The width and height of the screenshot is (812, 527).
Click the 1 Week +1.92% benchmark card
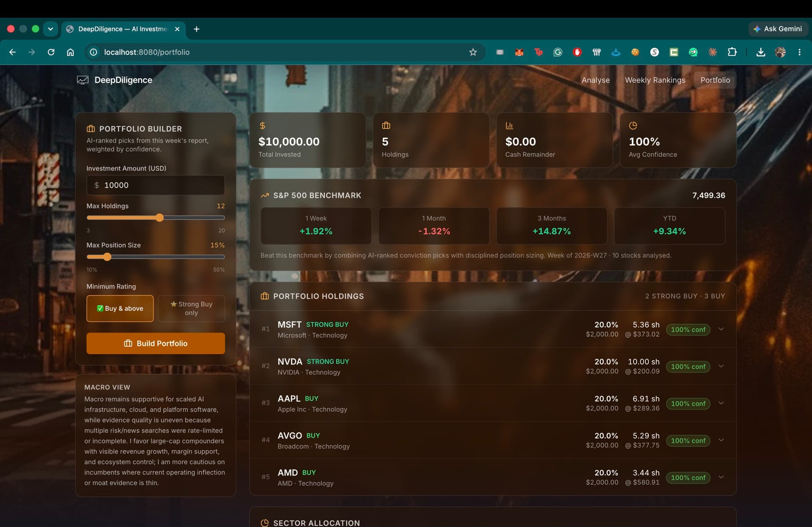point(316,226)
